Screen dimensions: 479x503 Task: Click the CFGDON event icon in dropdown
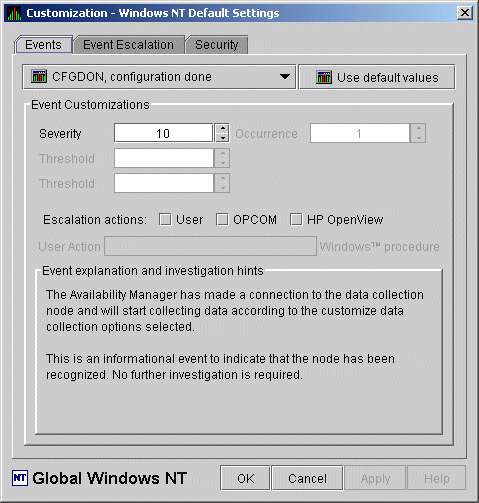[x=39, y=76]
